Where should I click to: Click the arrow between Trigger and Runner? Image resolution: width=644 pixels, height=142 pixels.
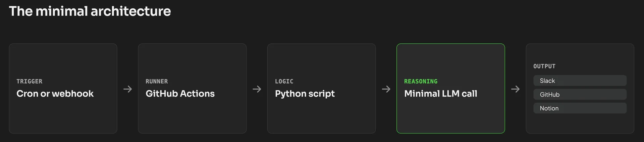point(127,89)
